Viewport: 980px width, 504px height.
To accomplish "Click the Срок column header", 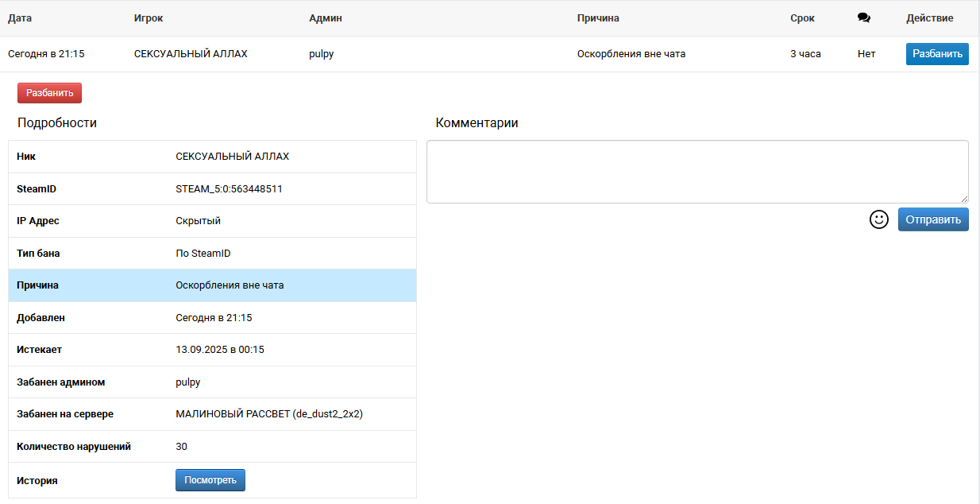I will pos(802,18).
